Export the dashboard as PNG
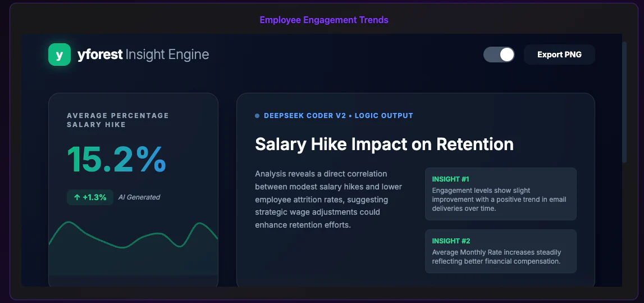The height and width of the screenshot is (303, 644). 559,55
